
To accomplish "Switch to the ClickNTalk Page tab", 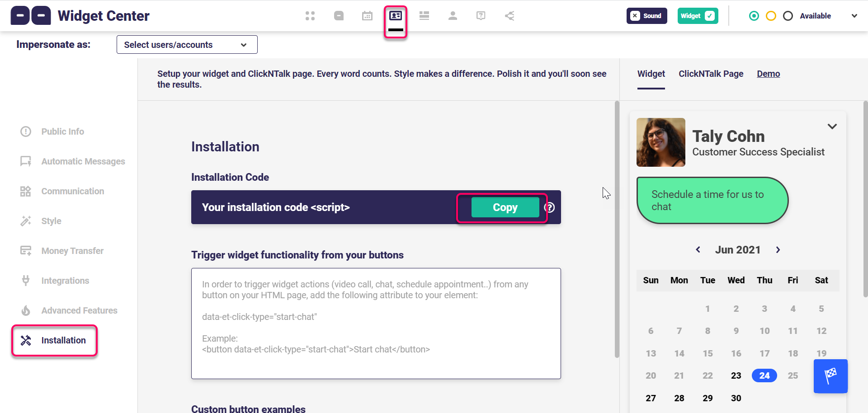I will click(711, 74).
